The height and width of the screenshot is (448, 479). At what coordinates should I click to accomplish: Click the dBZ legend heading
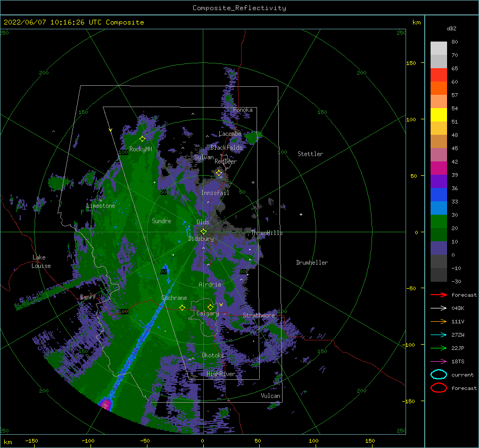(x=451, y=28)
